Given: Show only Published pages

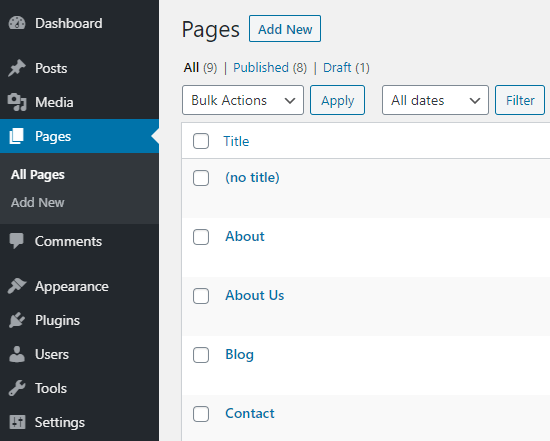Looking at the screenshot, I should click(x=261, y=67).
